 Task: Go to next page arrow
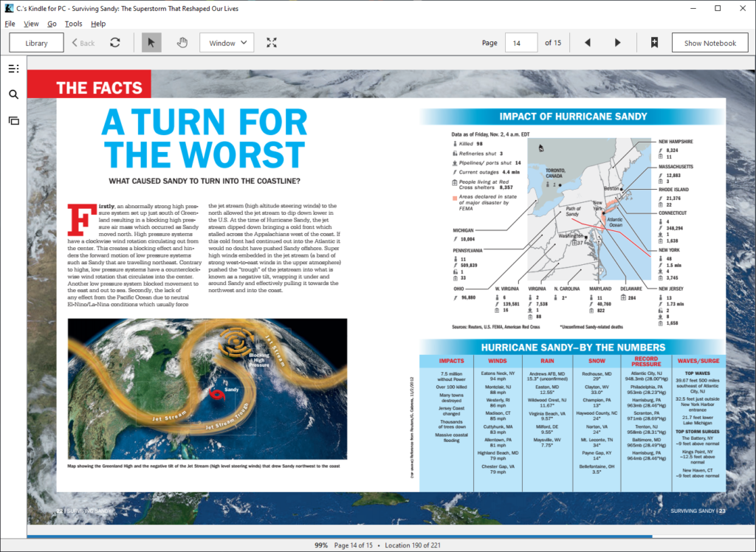(x=618, y=42)
